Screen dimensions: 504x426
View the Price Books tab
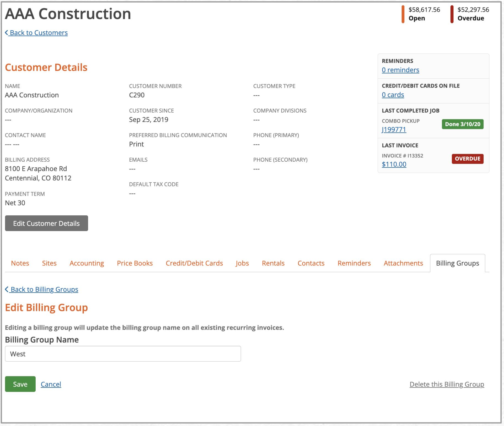tap(135, 263)
